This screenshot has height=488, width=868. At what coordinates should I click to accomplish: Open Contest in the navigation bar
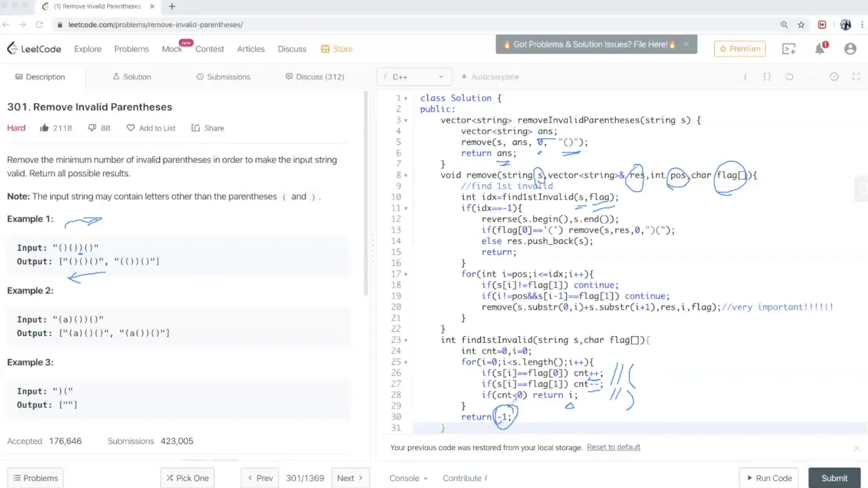(210, 49)
